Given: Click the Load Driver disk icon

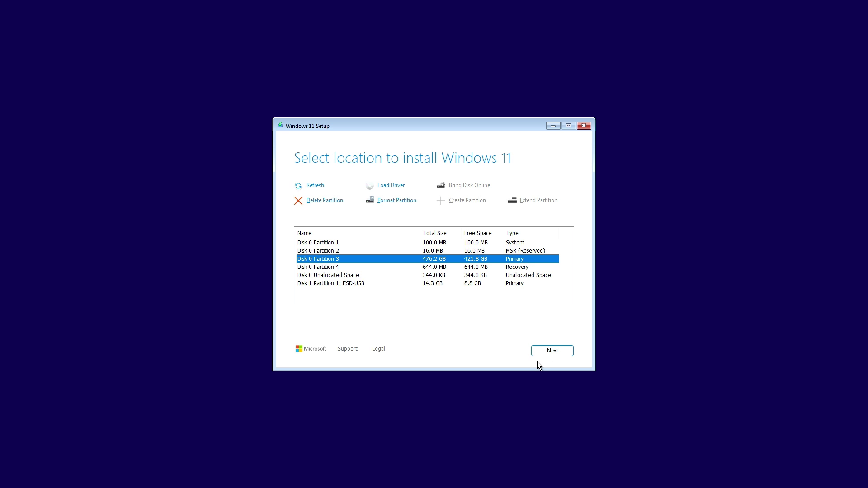Looking at the screenshot, I should tap(370, 186).
